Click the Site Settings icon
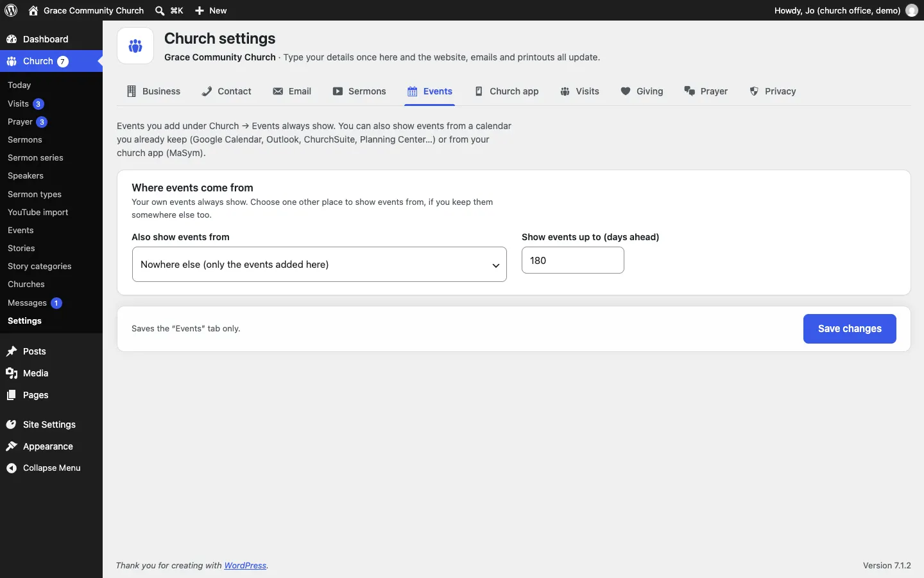924x578 pixels. tap(12, 425)
